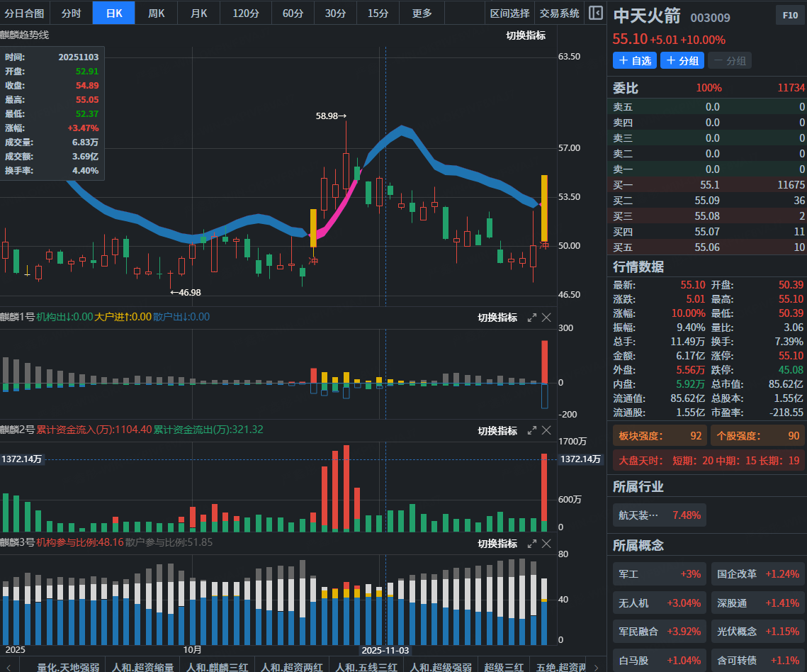Expand the 麒麟3号 participation ratio panel
The width and height of the screenshot is (807, 672).
tap(532, 543)
